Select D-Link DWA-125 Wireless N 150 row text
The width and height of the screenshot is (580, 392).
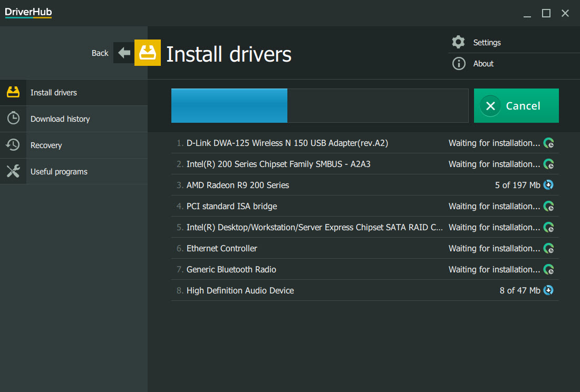(x=287, y=143)
